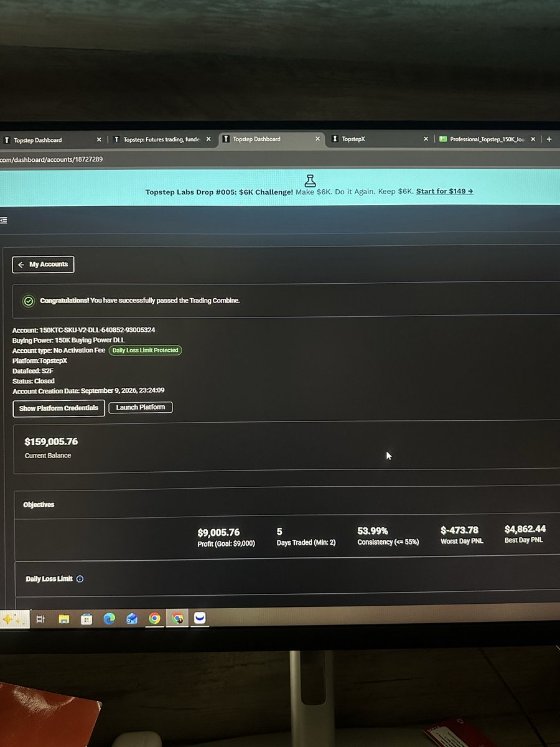The image size is (560, 747).
Task: Open a new browser tab with plus button
Action: (x=549, y=139)
